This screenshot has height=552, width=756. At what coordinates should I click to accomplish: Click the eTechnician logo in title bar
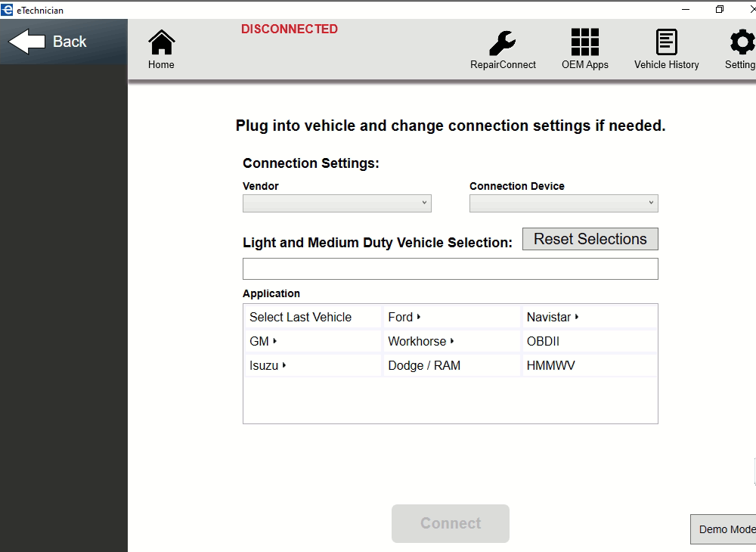pyautogui.click(x=8, y=9)
